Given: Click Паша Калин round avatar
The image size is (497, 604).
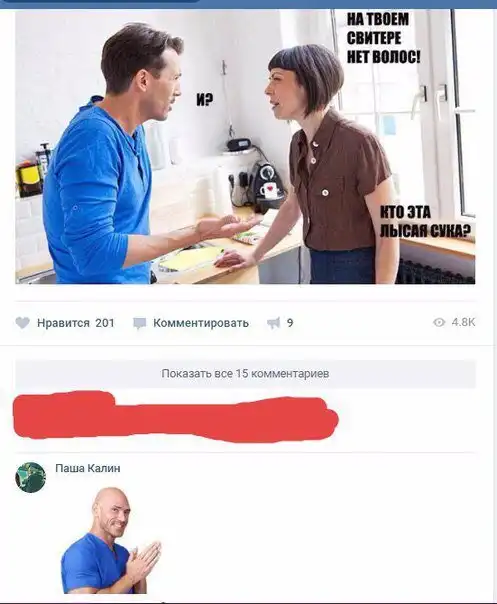Looking at the screenshot, I should coord(30,477).
